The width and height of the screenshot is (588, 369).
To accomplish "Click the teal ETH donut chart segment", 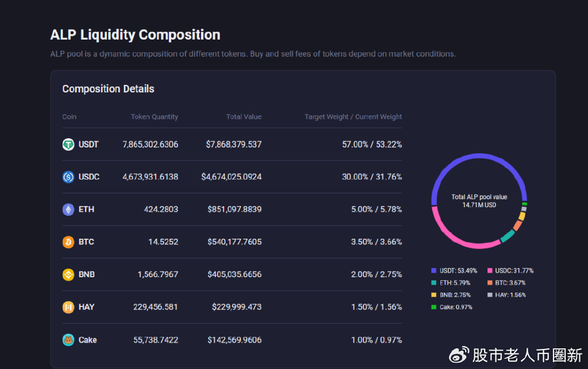I will pos(508,236).
